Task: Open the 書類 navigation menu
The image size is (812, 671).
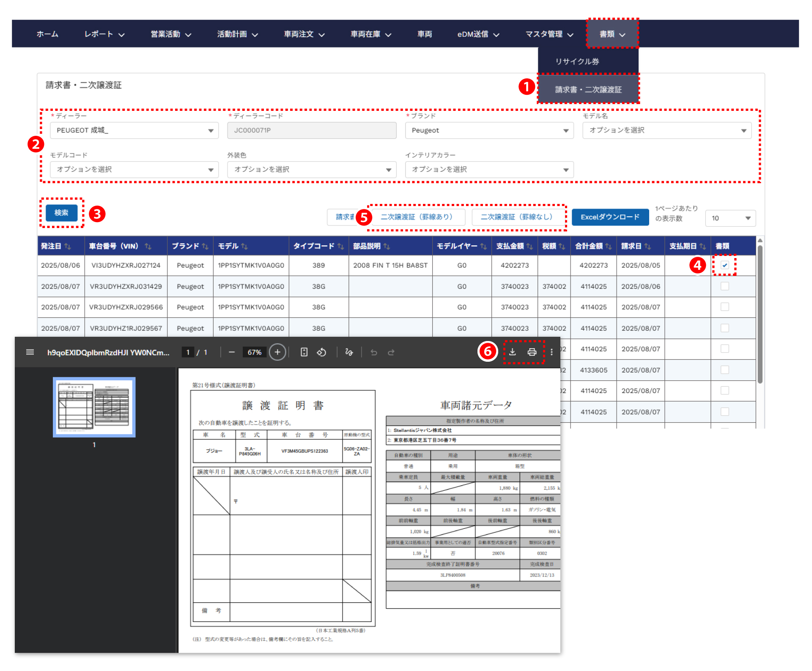Action: tap(612, 34)
